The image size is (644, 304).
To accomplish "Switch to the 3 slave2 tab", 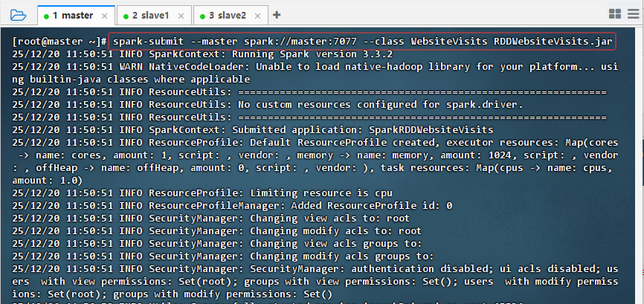I will coord(231,16).
